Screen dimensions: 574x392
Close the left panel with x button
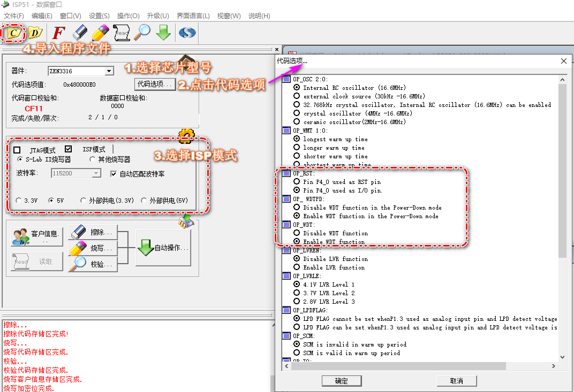[x=277, y=49]
